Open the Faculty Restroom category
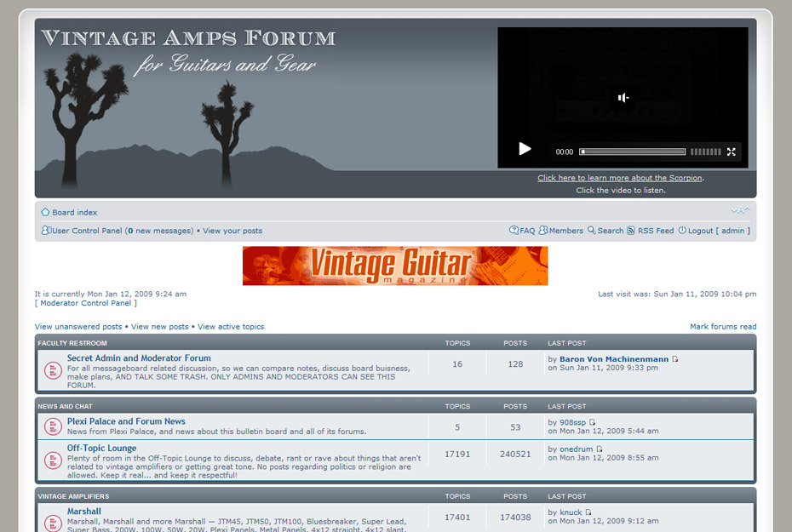 pyautogui.click(x=72, y=343)
